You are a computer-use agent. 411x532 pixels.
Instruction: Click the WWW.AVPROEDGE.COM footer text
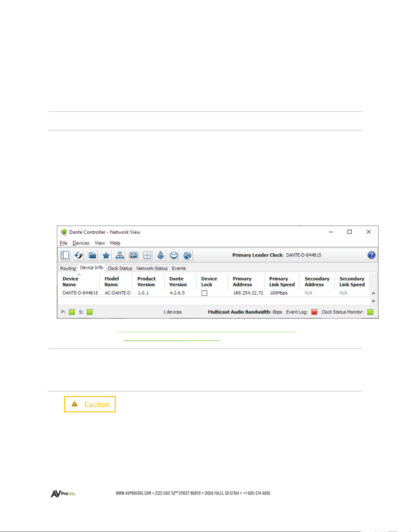(133, 493)
